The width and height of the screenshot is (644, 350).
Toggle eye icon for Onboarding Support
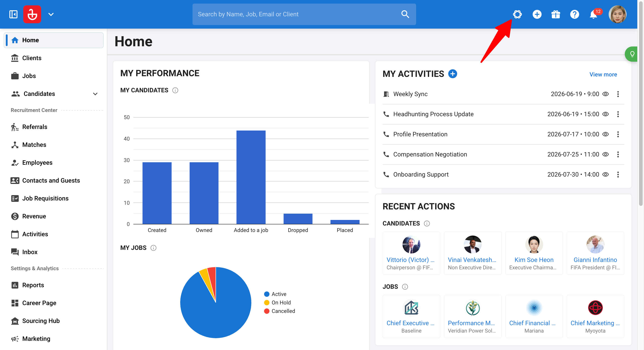click(605, 175)
